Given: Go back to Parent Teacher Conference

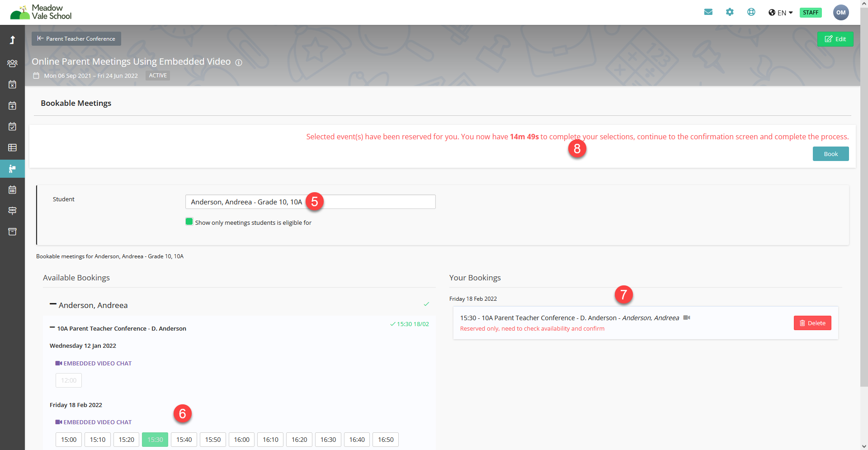Looking at the screenshot, I should (76, 39).
